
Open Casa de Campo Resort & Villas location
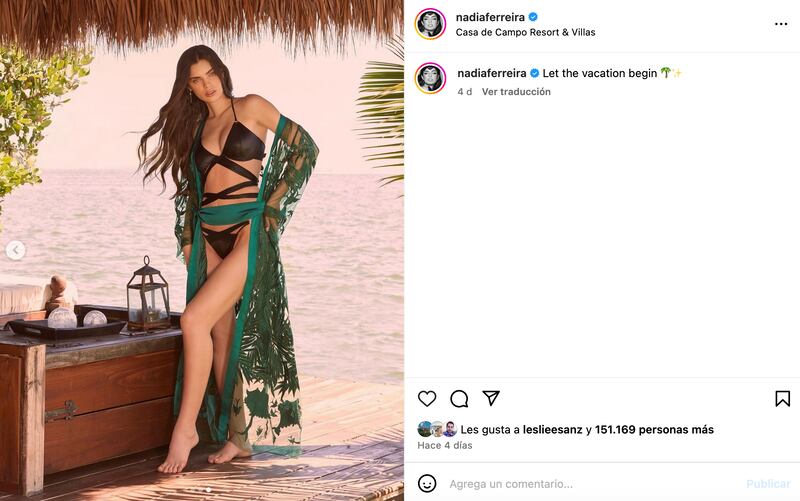coord(526,32)
